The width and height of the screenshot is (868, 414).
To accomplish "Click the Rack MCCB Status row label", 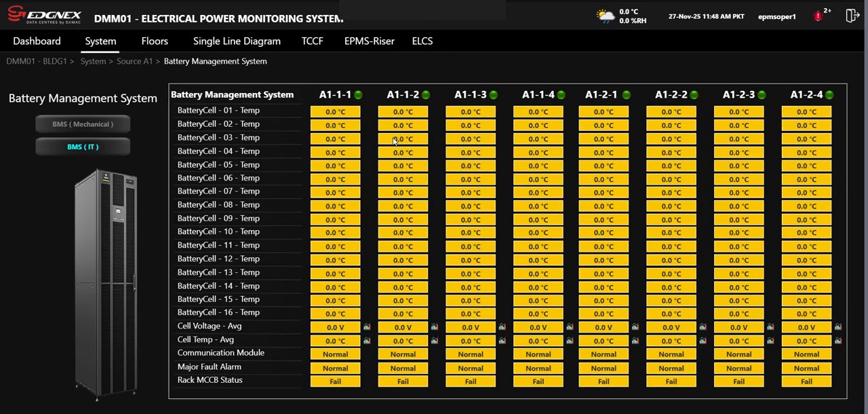I will coord(210,380).
